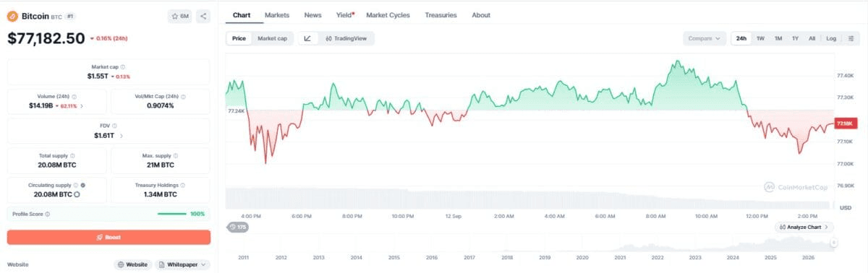868x273 pixels.
Task: Click the 1.34M BTC treasury holdings value
Action: pos(160,194)
